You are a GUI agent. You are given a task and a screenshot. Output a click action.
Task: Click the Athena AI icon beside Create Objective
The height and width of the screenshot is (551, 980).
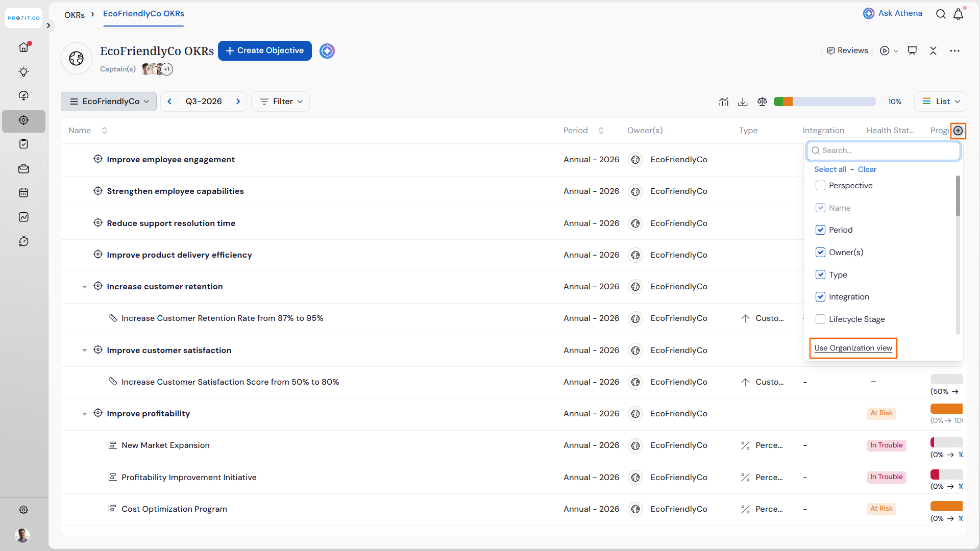pos(327,51)
